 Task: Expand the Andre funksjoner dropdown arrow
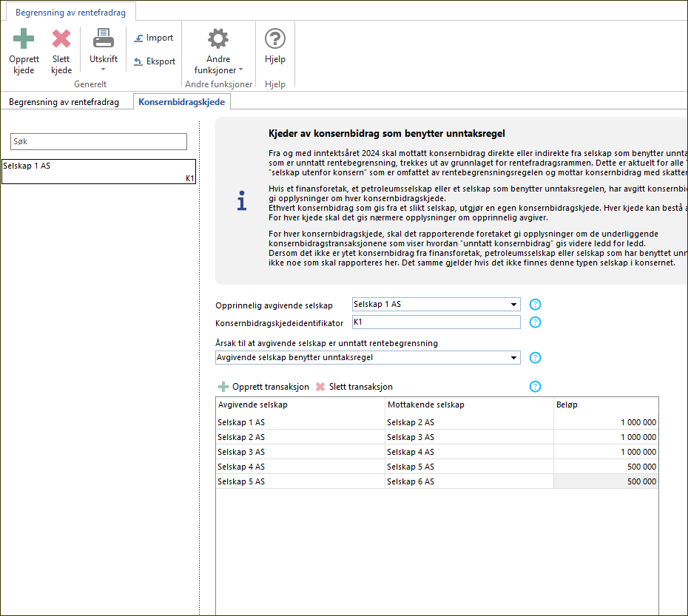point(240,70)
